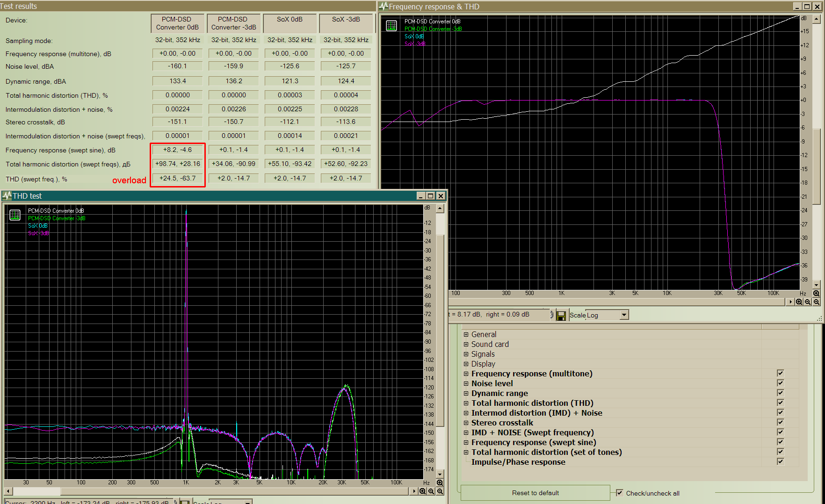Minimize the Frequency response & THD window
The height and width of the screenshot is (504, 825).
798,7
